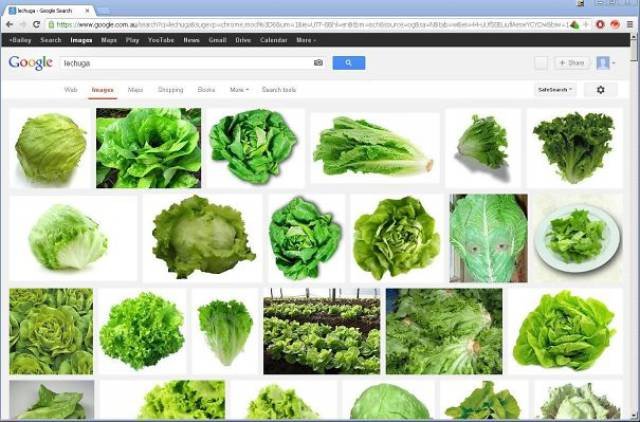The image size is (640, 422).
Task: Click the red Adblock extension icon
Action: (600, 24)
